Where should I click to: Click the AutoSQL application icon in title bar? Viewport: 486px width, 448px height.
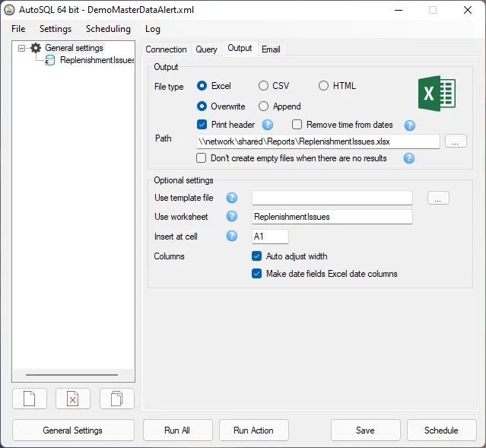coord(10,10)
